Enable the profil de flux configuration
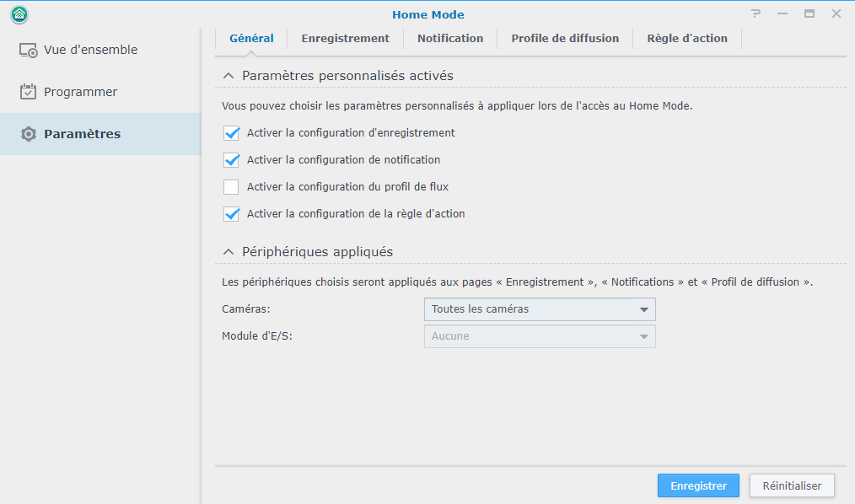Image resolution: width=855 pixels, height=504 pixels. click(232, 187)
